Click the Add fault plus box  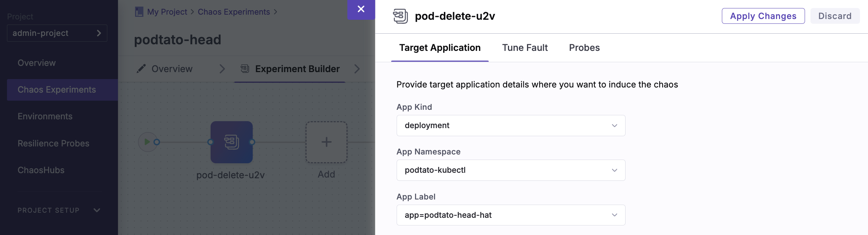pos(326,142)
